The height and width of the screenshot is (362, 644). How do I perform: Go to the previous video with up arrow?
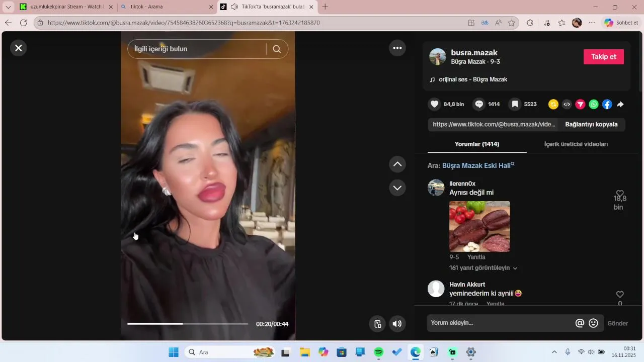(x=397, y=164)
